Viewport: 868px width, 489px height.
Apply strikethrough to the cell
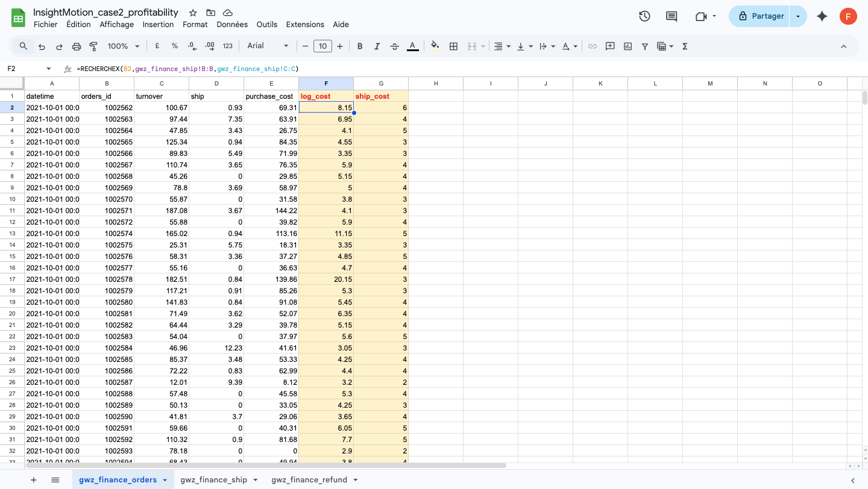coord(393,46)
